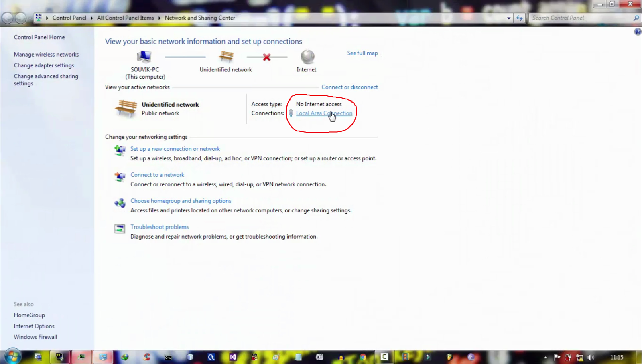Screen dimensions: 642x364
Task: Open the network status icon in system tray
Action: (579, 356)
